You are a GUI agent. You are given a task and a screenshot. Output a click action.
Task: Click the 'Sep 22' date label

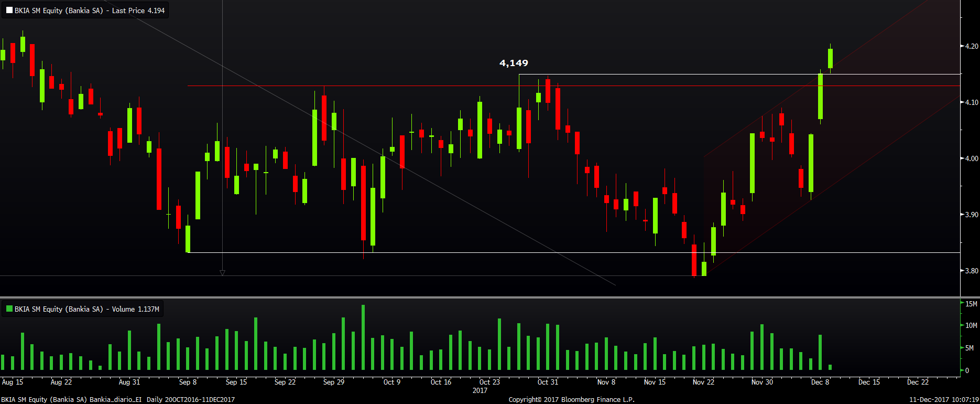(285, 382)
